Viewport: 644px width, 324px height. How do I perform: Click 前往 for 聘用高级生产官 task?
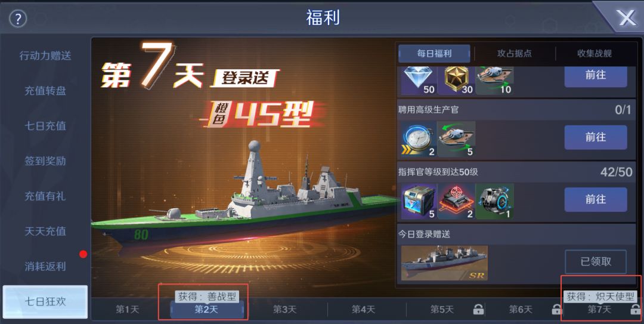pyautogui.click(x=596, y=137)
